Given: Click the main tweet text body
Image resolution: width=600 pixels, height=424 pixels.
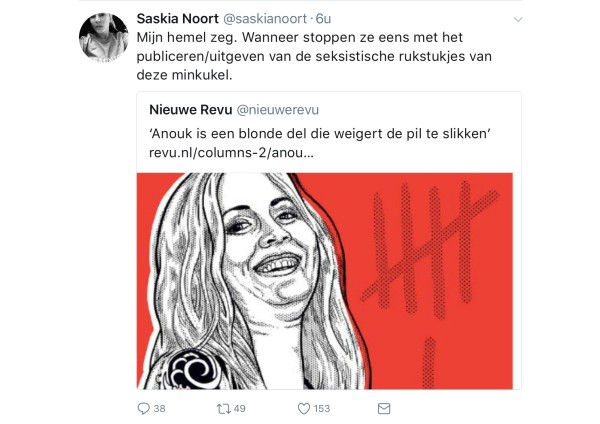Looking at the screenshot, I should coord(314,56).
